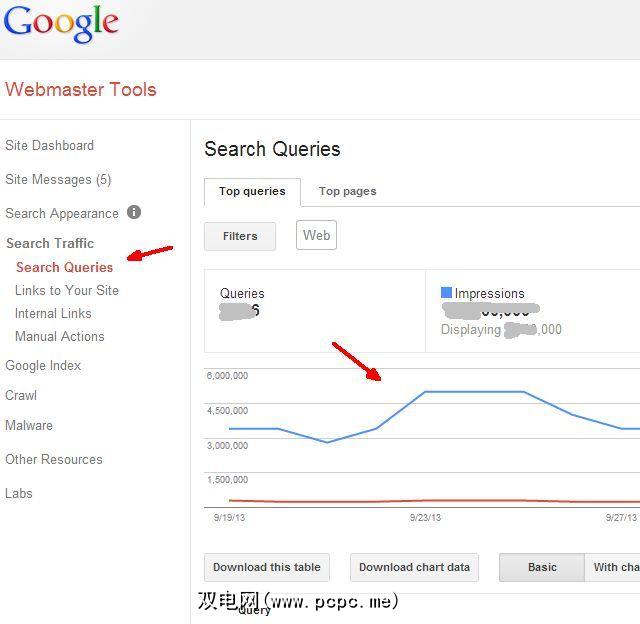Open Other Resources
Image resolution: width=640 pixels, height=624 pixels.
(x=53, y=460)
